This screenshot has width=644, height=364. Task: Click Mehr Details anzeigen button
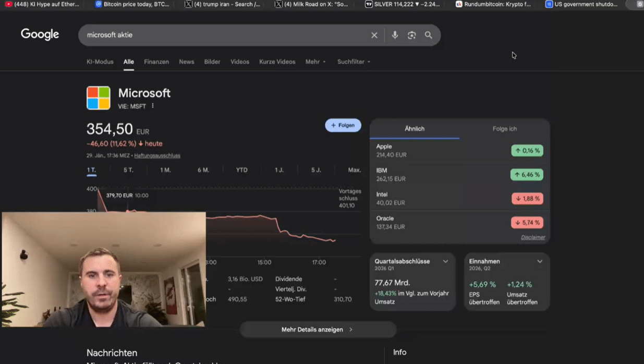318,330
